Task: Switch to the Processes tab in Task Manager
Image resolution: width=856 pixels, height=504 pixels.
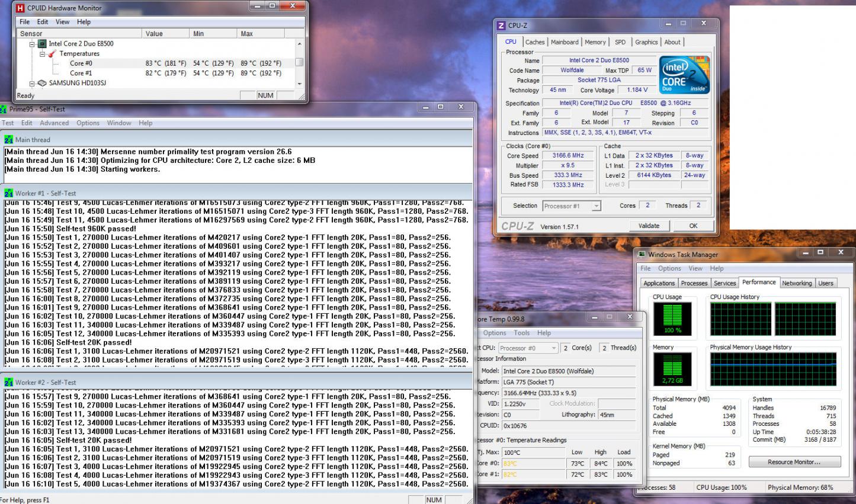Action: pyautogui.click(x=694, y=283)
